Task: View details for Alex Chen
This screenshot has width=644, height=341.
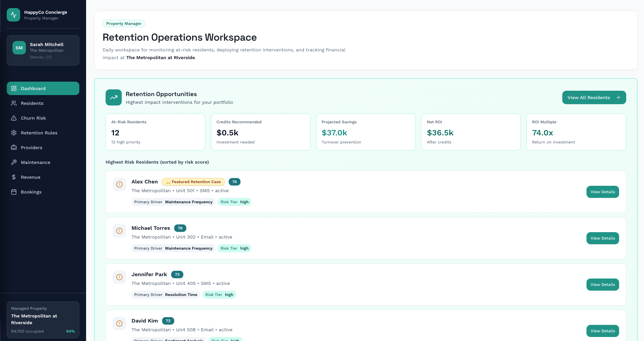Action: click(603, 192)
